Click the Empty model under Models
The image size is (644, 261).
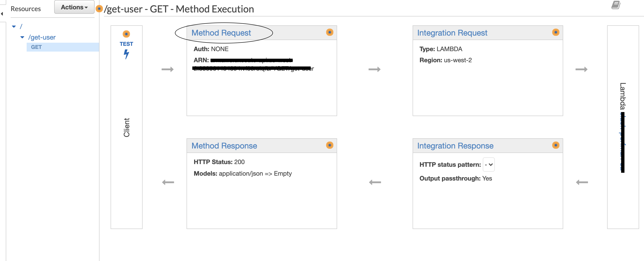tap(283, 173)
